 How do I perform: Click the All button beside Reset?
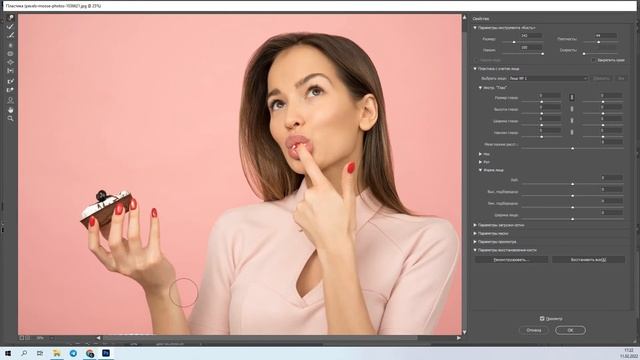[621, 78]
